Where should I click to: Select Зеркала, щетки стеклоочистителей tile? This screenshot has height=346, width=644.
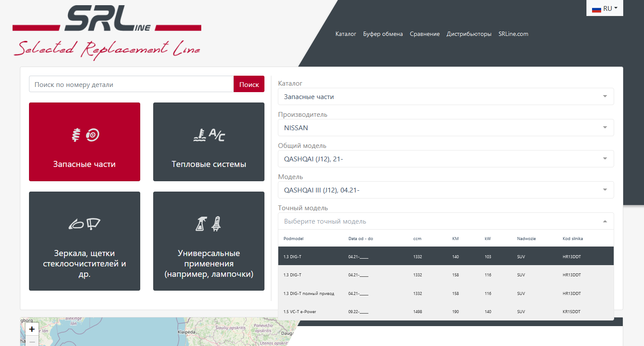84,241
